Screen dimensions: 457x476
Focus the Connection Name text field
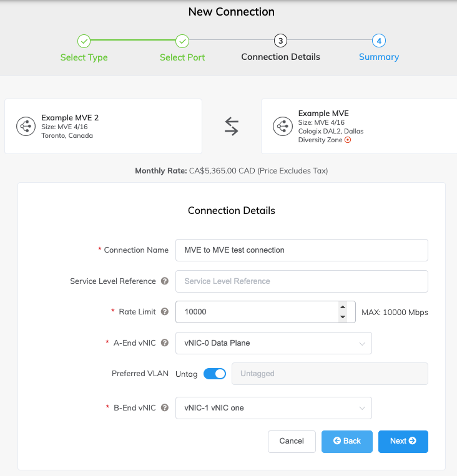point(302,250)
